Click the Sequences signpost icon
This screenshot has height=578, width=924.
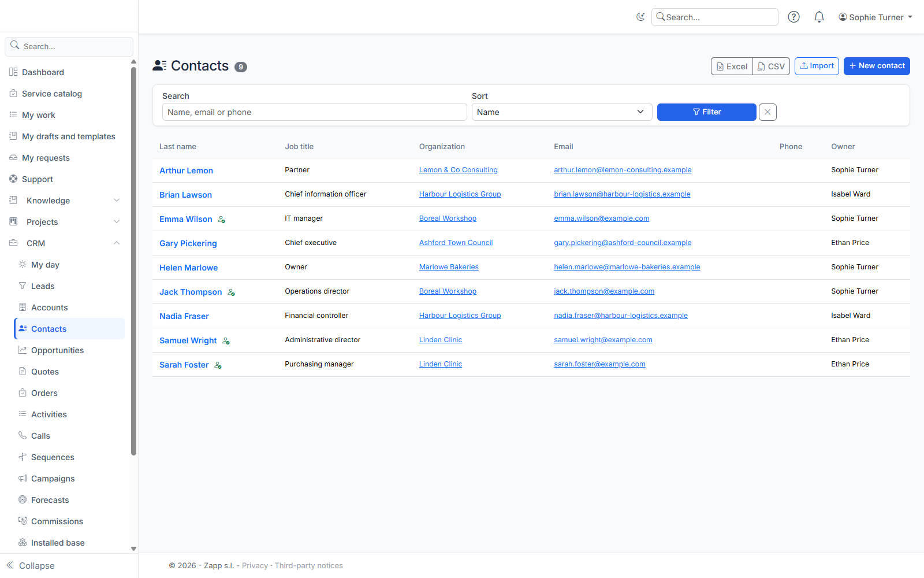[23, 457]
